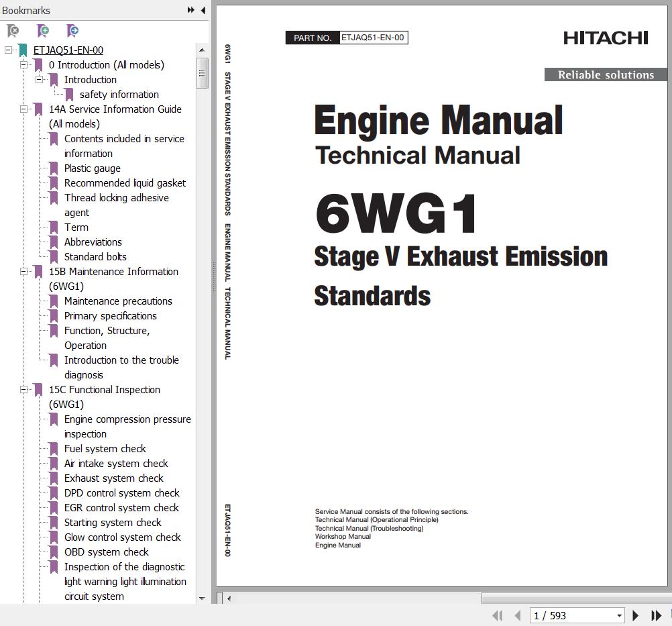This screenshot has height=626, width=672.
Task: Select the Plastic gauge bookmark
Action: [92, 168]
